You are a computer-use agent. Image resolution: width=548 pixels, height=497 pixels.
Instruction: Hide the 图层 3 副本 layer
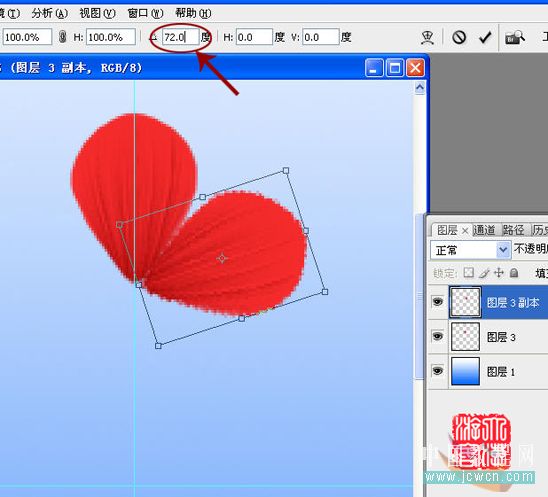pos(438,301)
